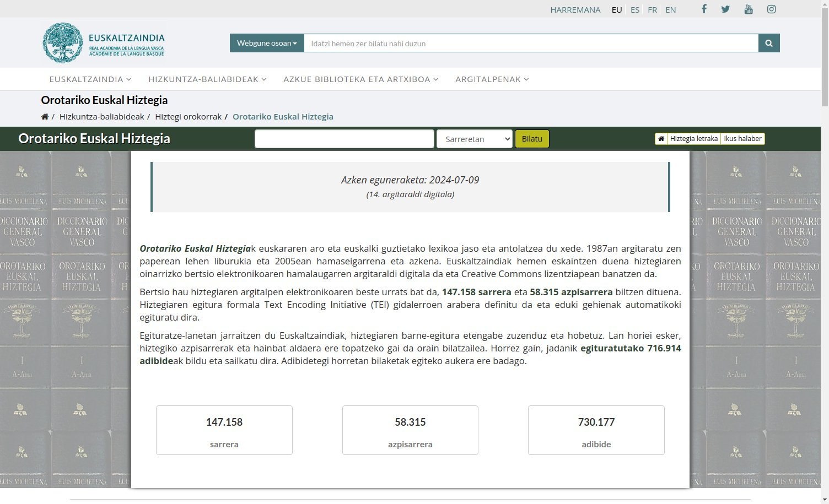Click the home icon beside Hiztegia letraka

point(661,139)
